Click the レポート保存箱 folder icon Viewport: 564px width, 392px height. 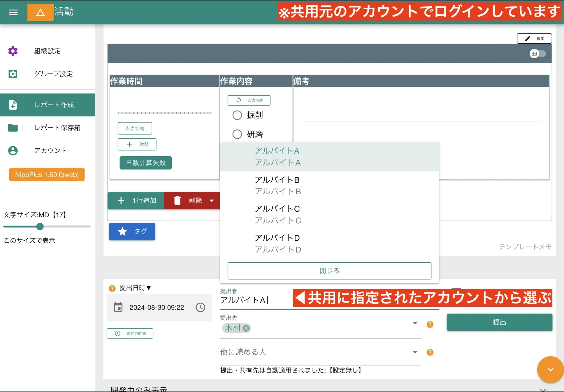13,128
